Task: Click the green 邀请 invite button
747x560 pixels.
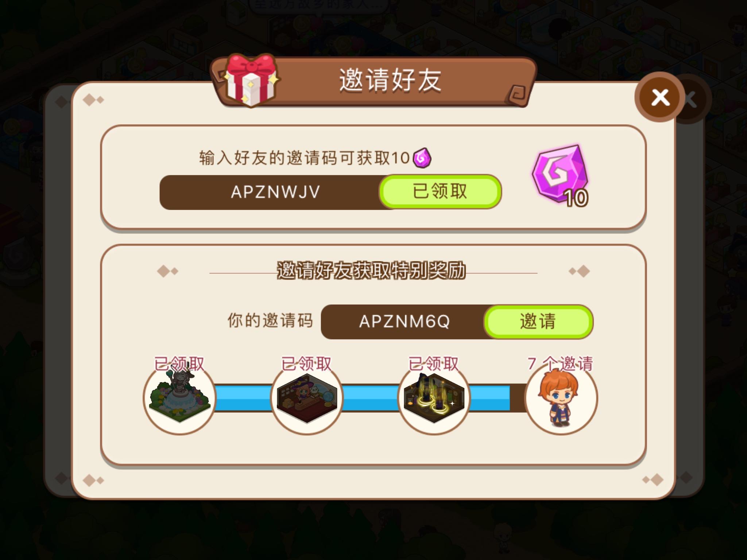Action: tap(538, 322)
